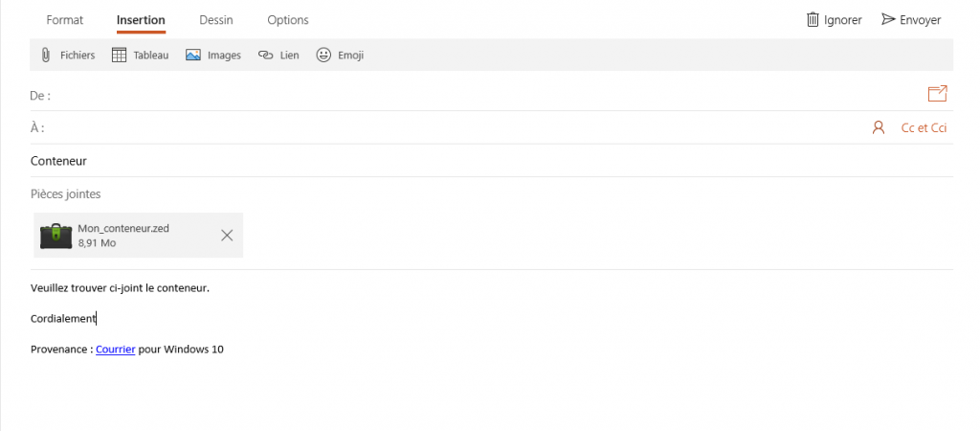Select the Insertion tab
Viewport: 980px width, 431px height.
[141, 20]
